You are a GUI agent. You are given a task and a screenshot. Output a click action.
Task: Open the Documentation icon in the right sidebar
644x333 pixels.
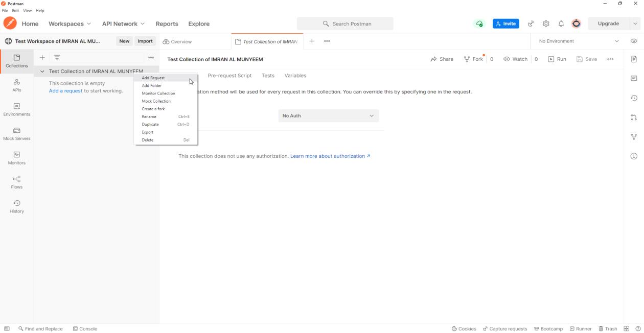(x=634, y=59)
